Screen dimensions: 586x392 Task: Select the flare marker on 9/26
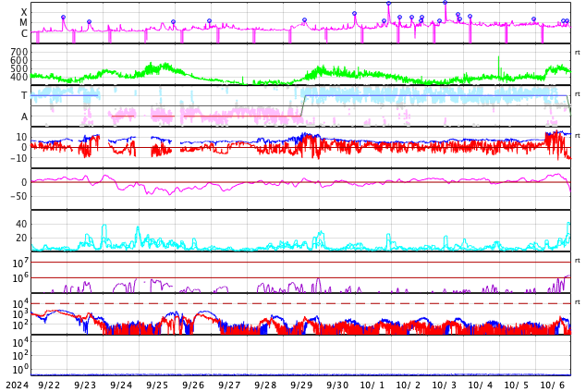209,21
